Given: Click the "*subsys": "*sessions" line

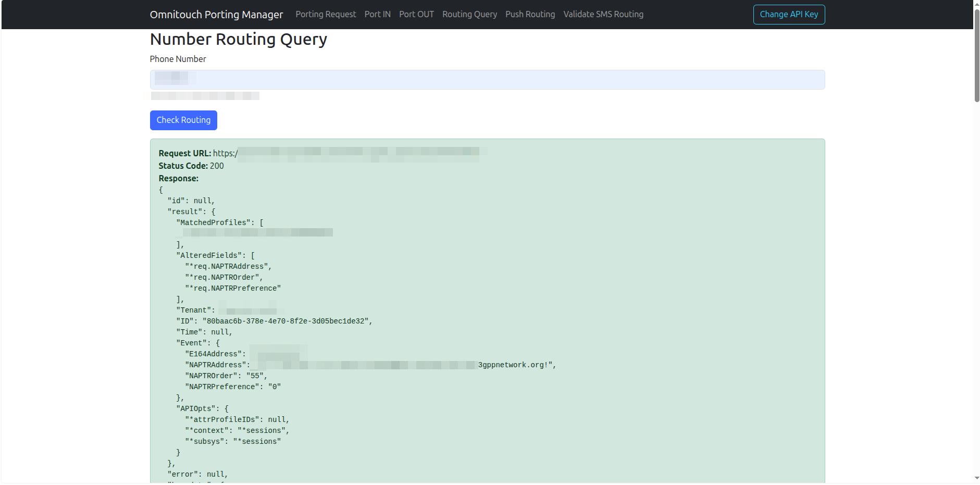Looking at the screenshot, I should (x=233, y=441).
